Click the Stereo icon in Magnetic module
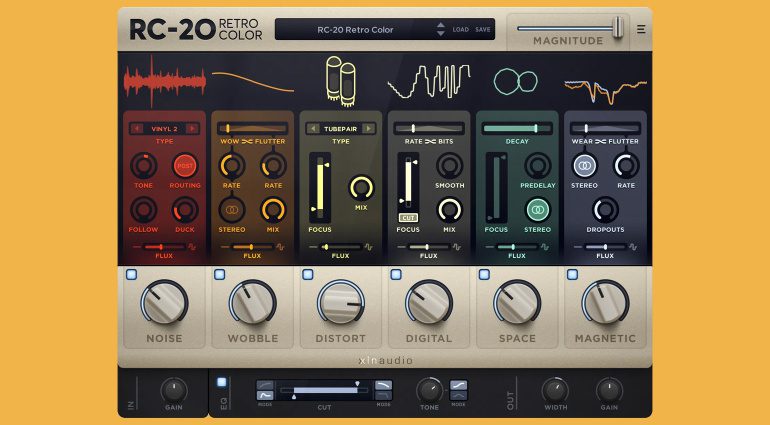This screenshot has width=770, height=425. click(583, 166)
